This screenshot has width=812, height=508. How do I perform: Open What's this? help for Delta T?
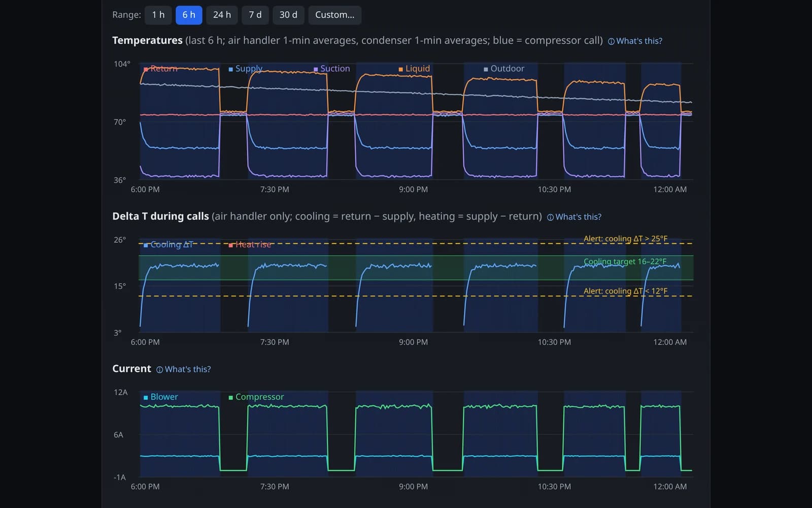click(574, 217)
